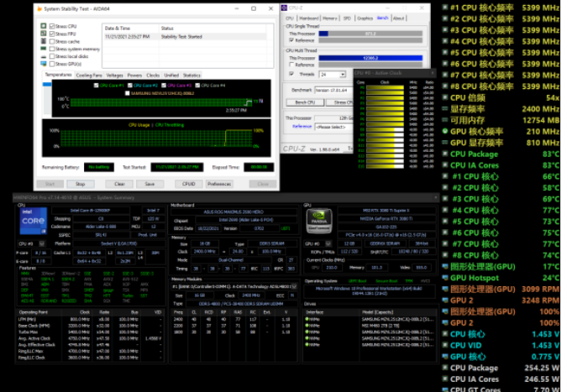This screenshot has width=562, height=392.
Task: Open the Reference Please Select dropdown in CPU-Z
Action: coord(334,127)
